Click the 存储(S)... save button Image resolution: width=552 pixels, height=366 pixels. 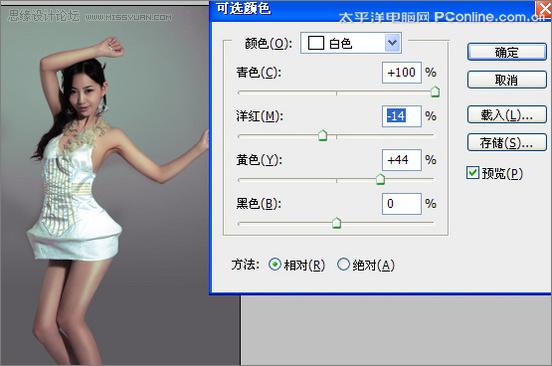tap(507, 142)
